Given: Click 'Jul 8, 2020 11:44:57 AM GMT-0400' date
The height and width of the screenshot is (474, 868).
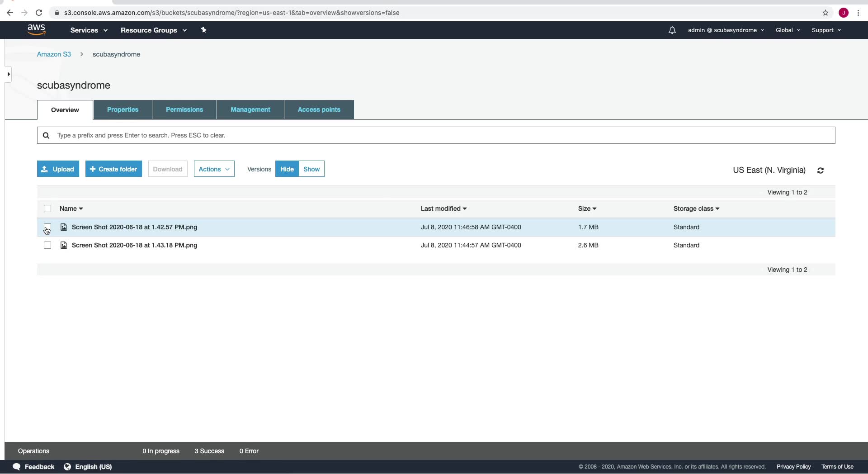Looking at the screenshot, I should [x=471, y=245].
